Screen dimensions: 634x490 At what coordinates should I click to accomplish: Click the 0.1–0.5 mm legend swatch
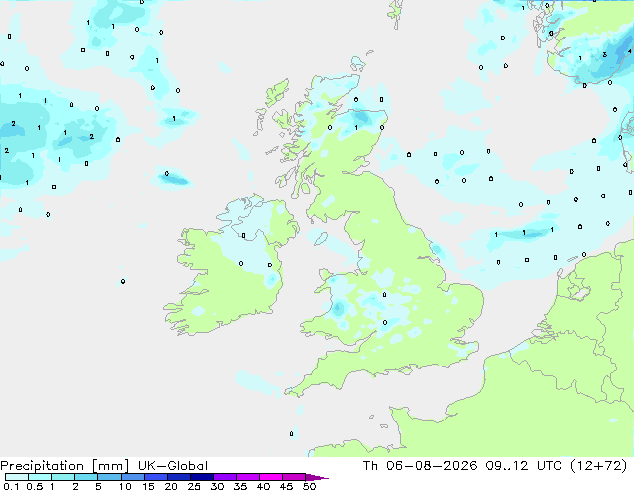tap(17, 477)
